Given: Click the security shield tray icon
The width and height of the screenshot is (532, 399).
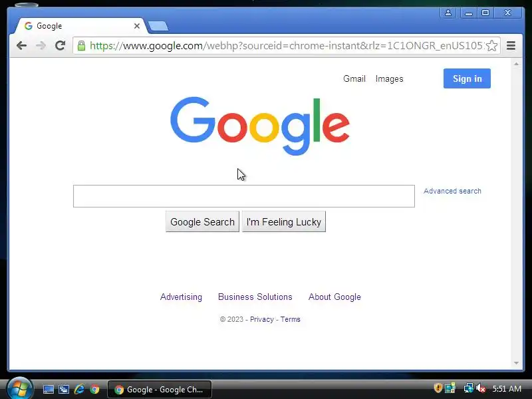Looking at the screenshot, I should [438, 388].
